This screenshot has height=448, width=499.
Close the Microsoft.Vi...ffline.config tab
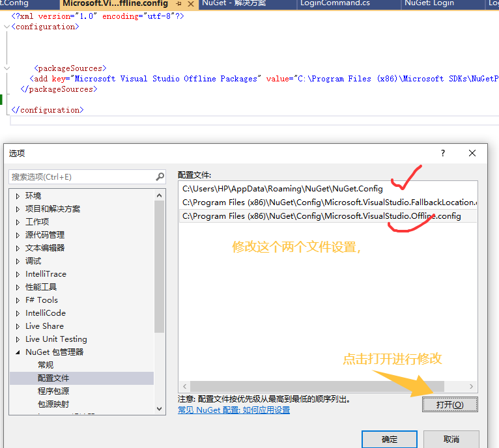(x=191, y=4)
